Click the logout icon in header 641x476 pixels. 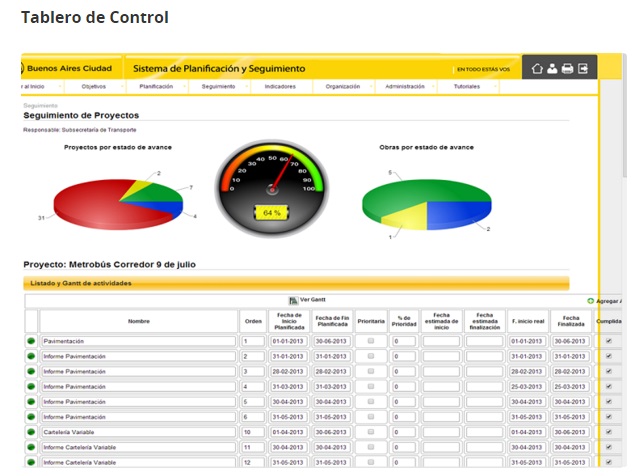[583, 69]
